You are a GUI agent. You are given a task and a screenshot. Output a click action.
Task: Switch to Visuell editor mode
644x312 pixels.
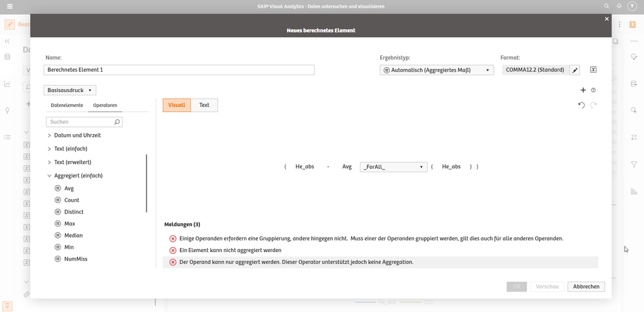pos(176,105)
